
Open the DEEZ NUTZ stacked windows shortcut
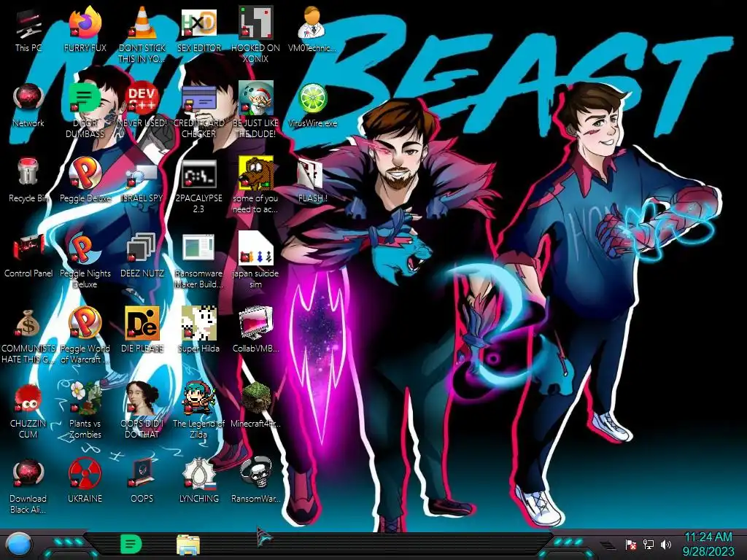click(142, 256)
